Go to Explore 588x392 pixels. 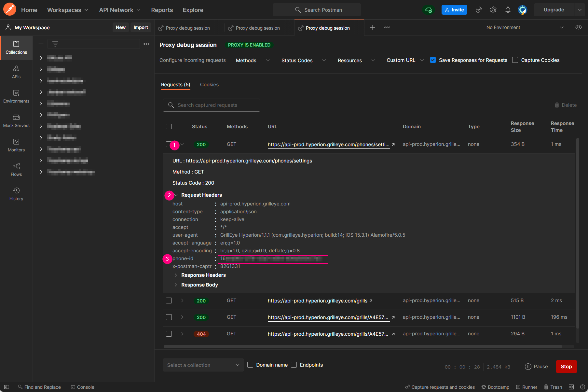pyautogui.click(x=193, y=10)
